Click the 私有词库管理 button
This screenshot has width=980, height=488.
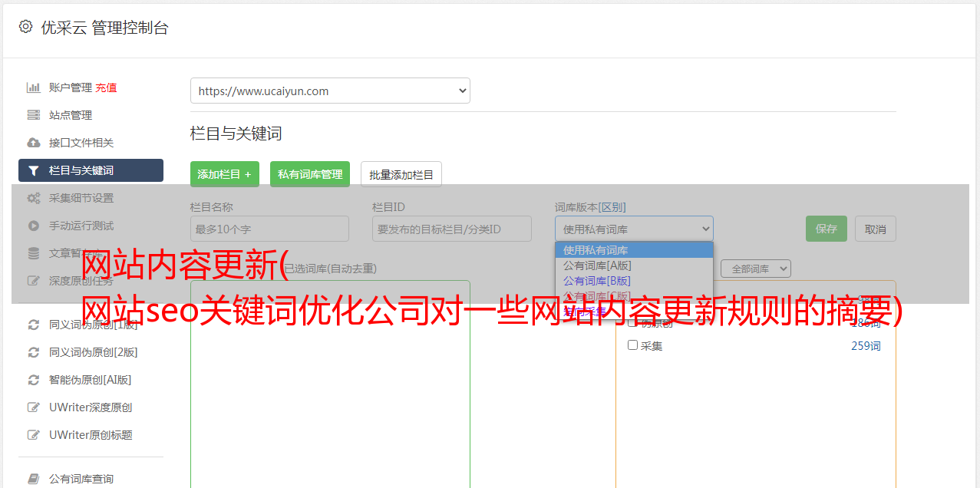(x=310, y=174)
